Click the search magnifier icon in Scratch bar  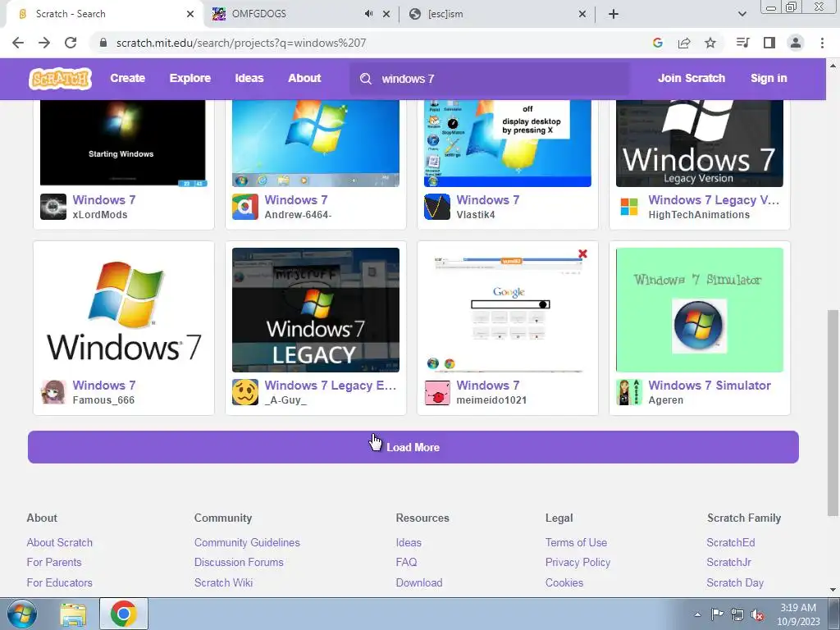(366, 79)
